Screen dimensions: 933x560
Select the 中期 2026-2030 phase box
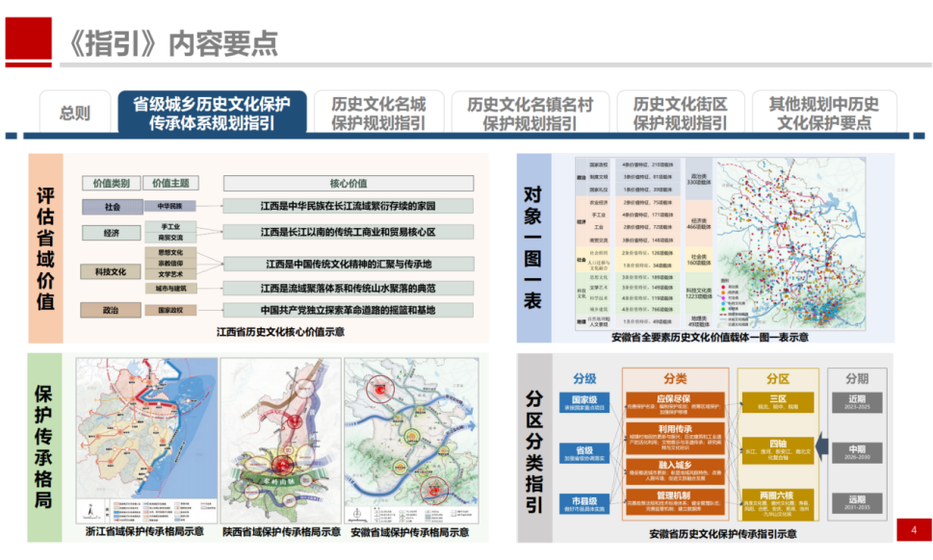(x=856, y=452)
